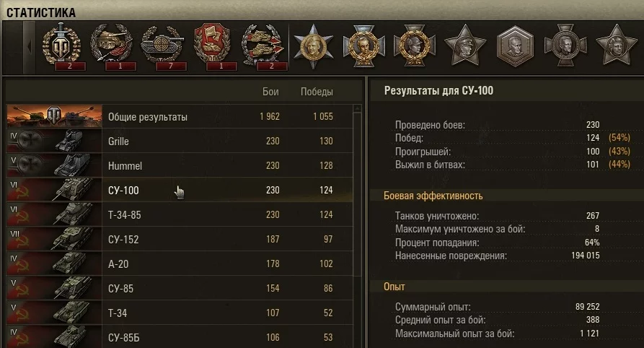
Task: Select the Grille tank row
Action: point(180,141)
